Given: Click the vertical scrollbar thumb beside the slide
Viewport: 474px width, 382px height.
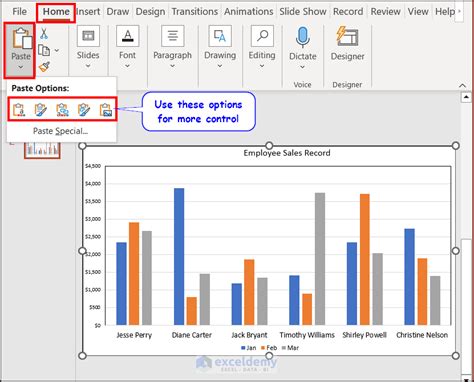Looking at the screenshot, I should [x=466, y=307].
